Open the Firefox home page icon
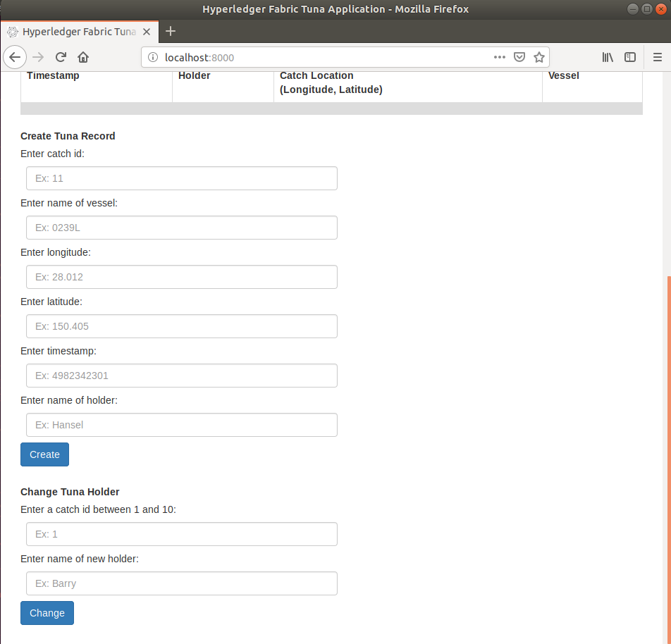The image size is (671, 644). [x=83, y=57]
